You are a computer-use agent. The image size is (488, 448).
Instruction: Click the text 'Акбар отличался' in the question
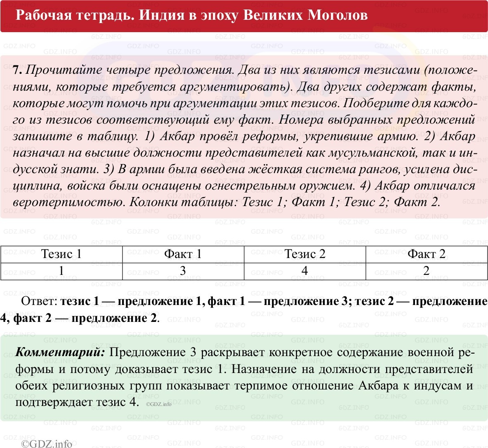(425, 186)
